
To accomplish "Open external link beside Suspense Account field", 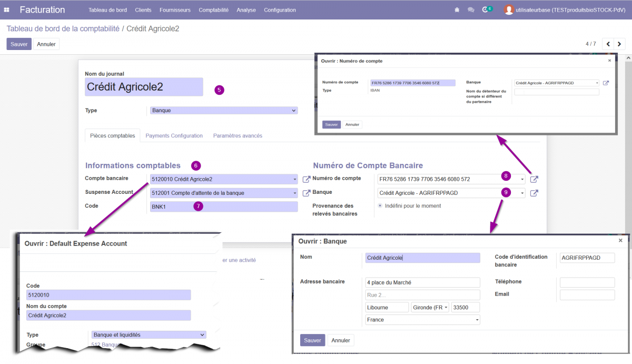I will (307, 193).
